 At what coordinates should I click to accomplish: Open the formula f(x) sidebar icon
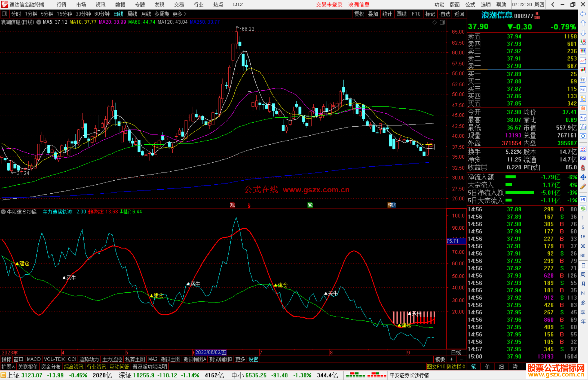click(583, 127)
